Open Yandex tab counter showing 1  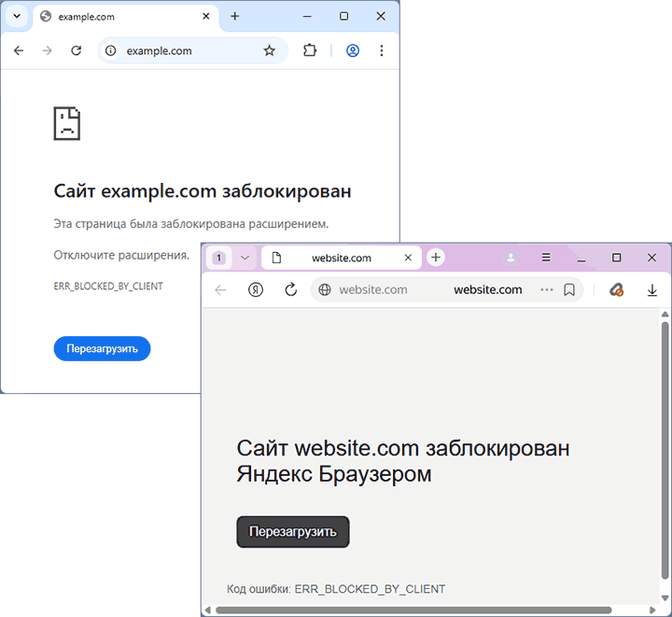point(219,258)
